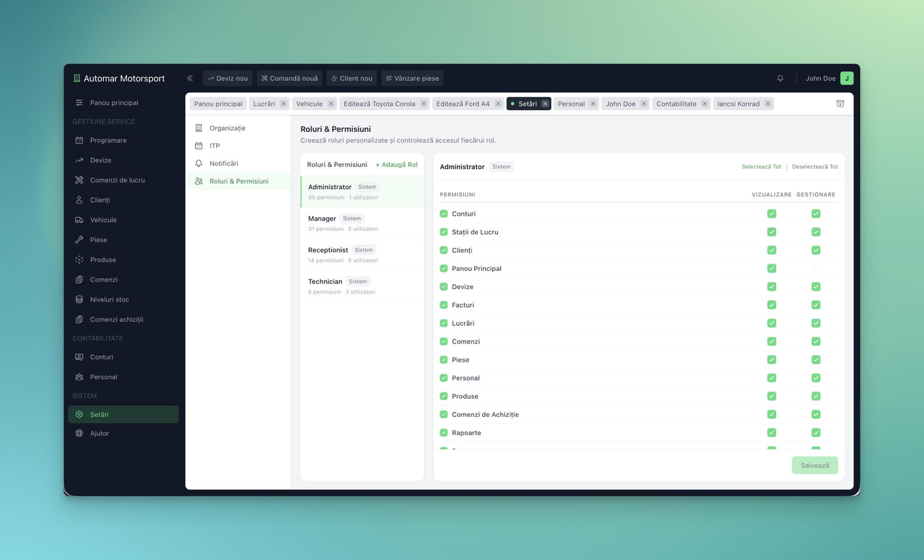Viewport: 924px width, 560px height.
Task: Open the Organizație settings section
Action: coord(238,128)
